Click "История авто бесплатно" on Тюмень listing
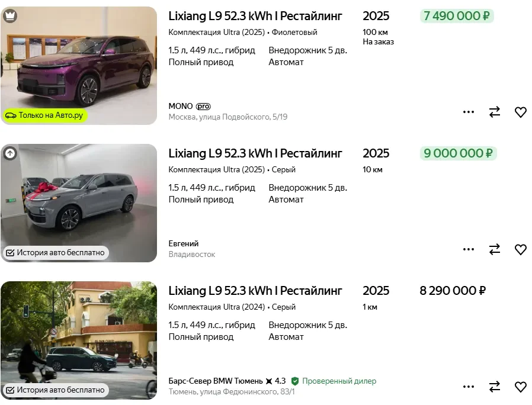This screenshot has width=532, height=405. click(x=55, y=390)
